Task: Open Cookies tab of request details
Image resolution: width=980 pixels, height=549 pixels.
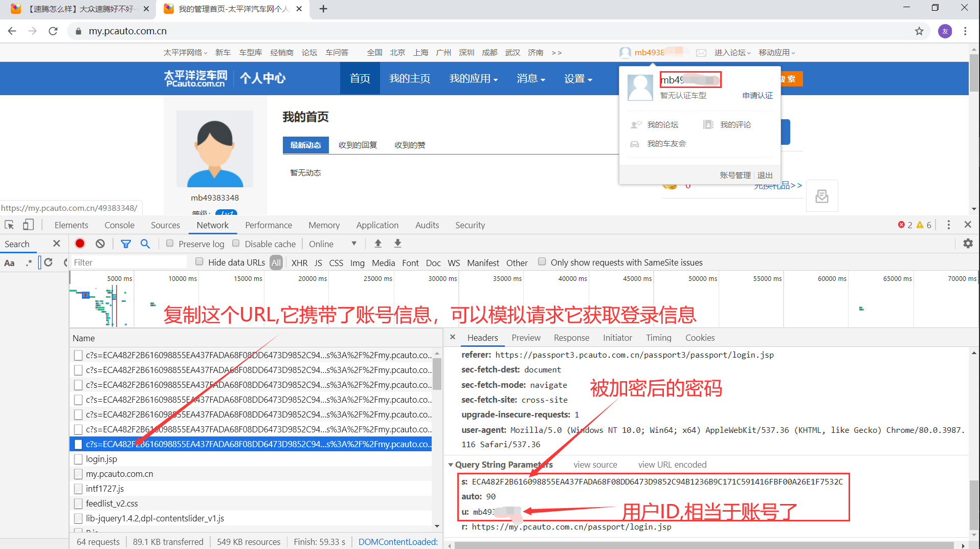Action: [x=700, y=338]
